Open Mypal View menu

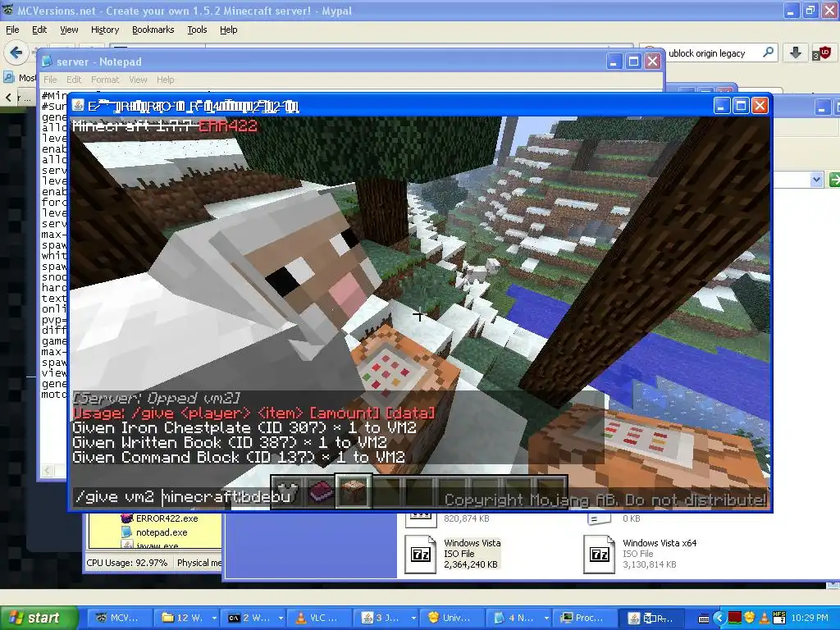click(x=69, y=30)
